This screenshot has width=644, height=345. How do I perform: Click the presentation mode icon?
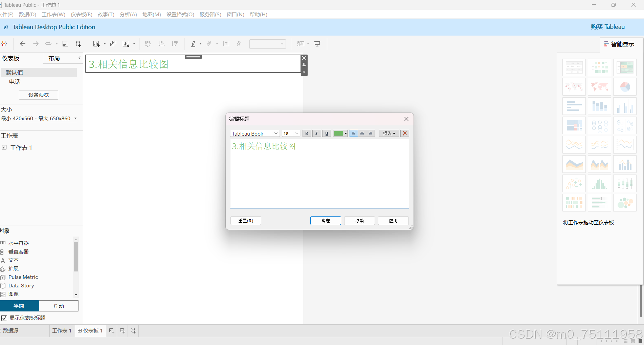click(x=317, y=44)
